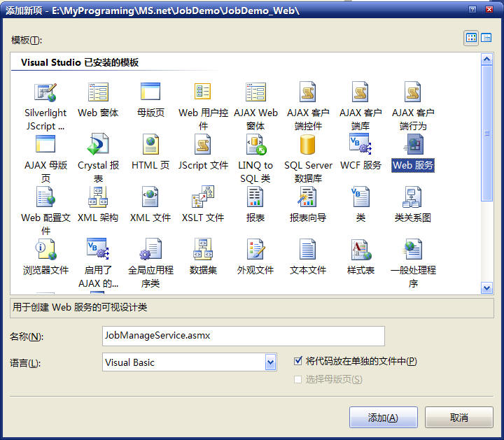Choose the 一般处理程序 template icon
The width and height of the screenshot is (504, 440).
point(414,249)
